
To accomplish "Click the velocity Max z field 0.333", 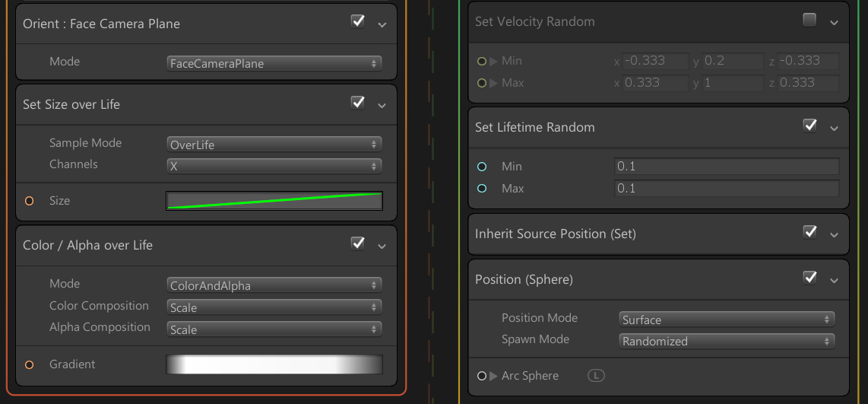I will 808,83.
